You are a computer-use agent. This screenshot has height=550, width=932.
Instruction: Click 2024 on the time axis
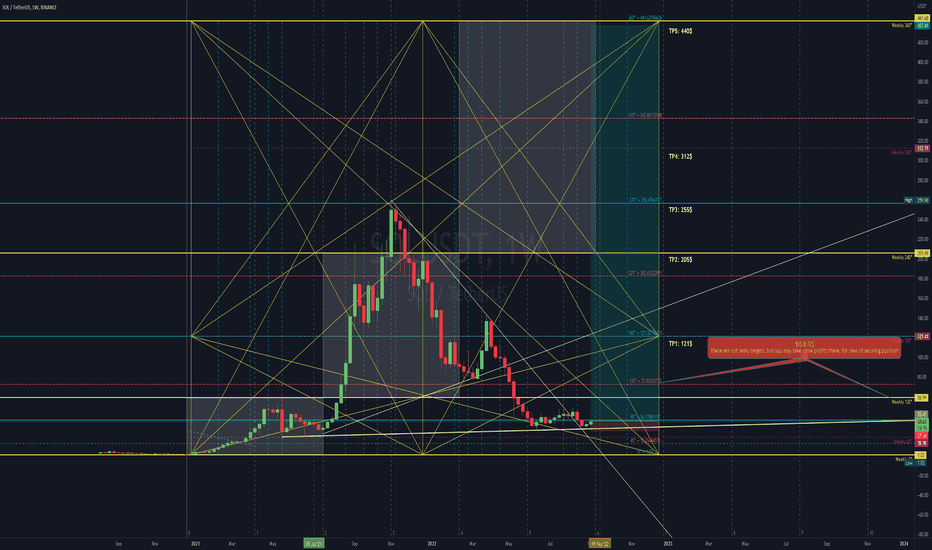coord(904,543)
